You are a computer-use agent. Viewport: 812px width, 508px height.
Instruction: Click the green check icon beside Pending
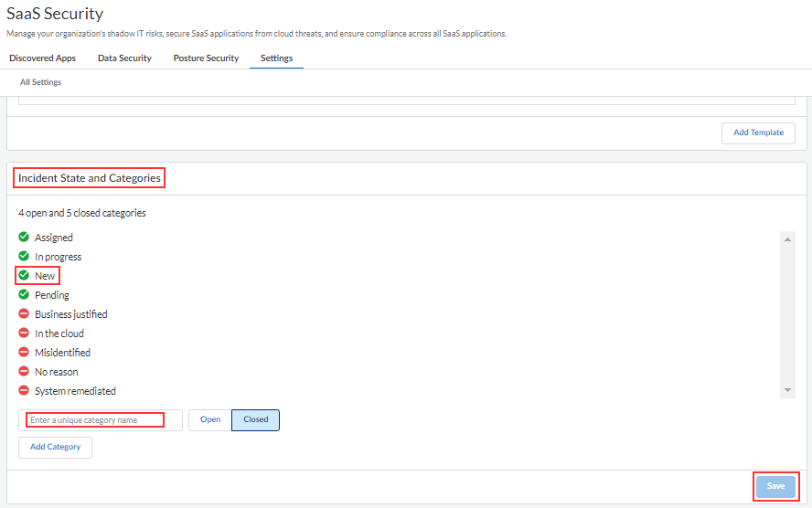[x=24, y=294]
